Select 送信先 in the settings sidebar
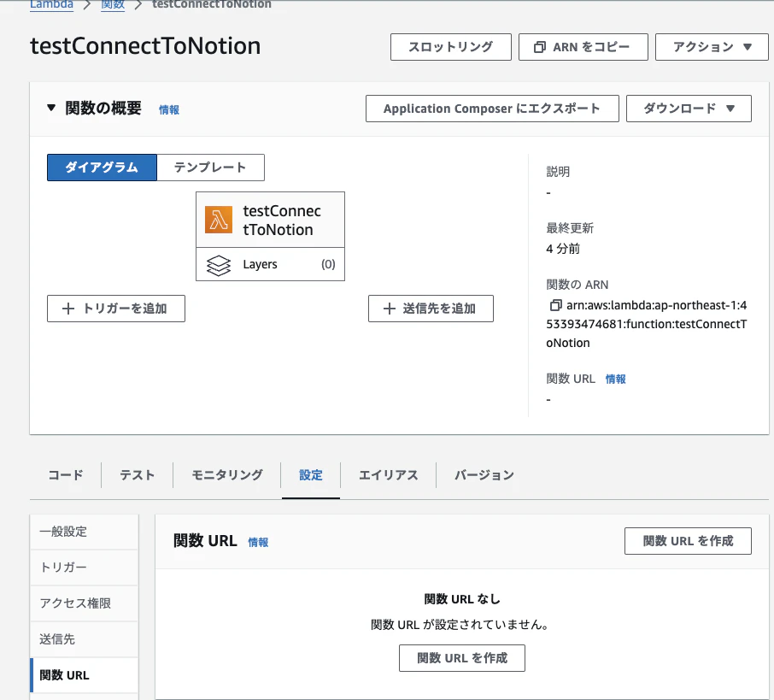Screen dimensions: 774x700 (x=85, y=639)
